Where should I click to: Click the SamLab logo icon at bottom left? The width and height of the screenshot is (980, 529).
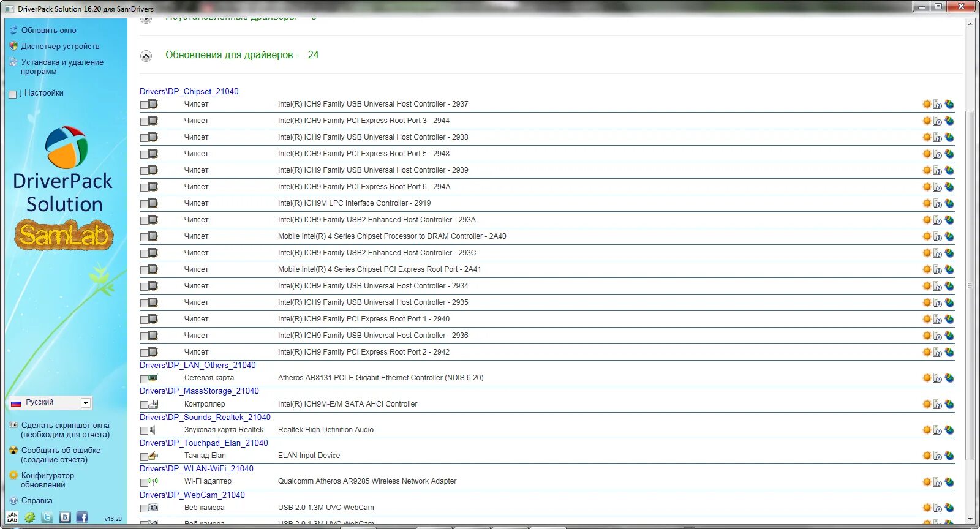pos(12,517)
